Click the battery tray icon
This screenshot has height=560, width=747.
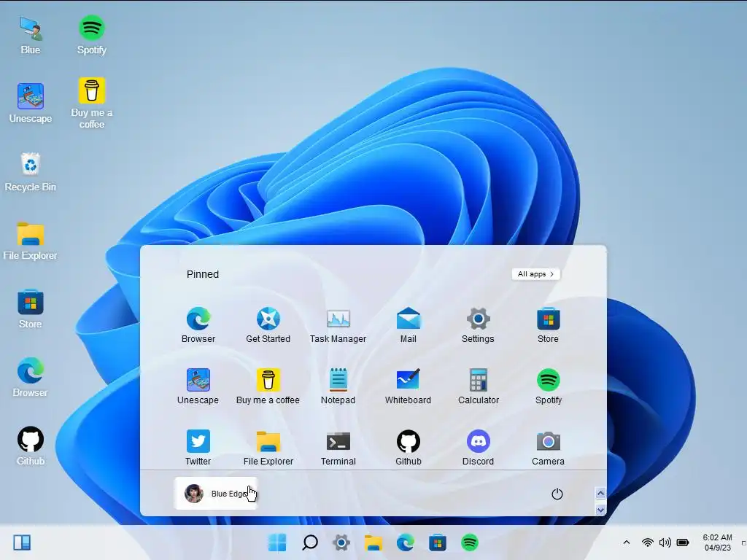pyautogui.click(x=683, y=542)
